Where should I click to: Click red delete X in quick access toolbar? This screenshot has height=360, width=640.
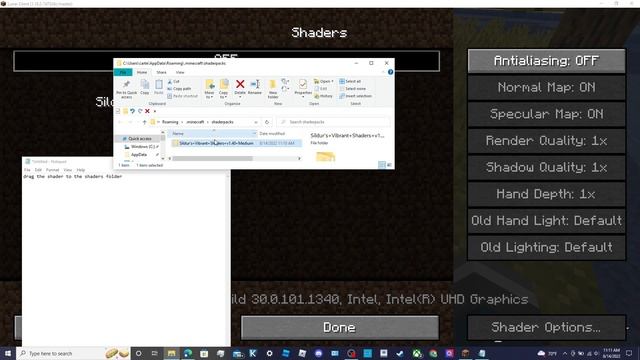point(147,111)
